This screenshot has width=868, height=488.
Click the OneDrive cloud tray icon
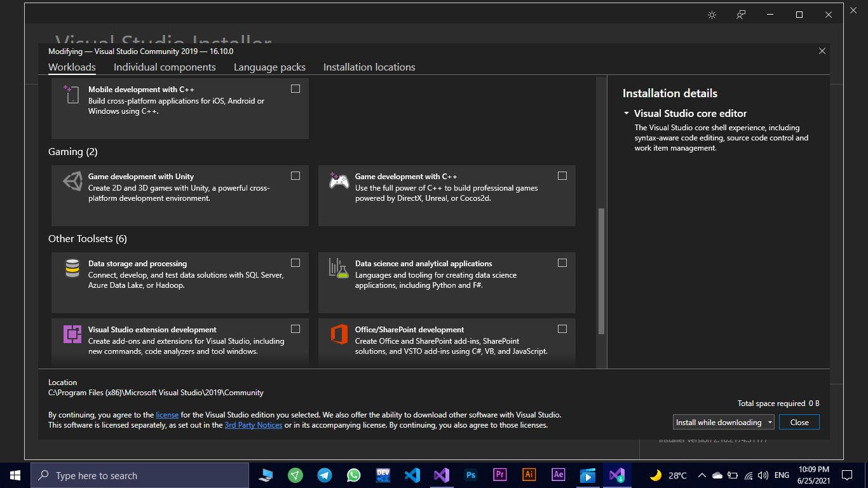click(x=717, y=475)
